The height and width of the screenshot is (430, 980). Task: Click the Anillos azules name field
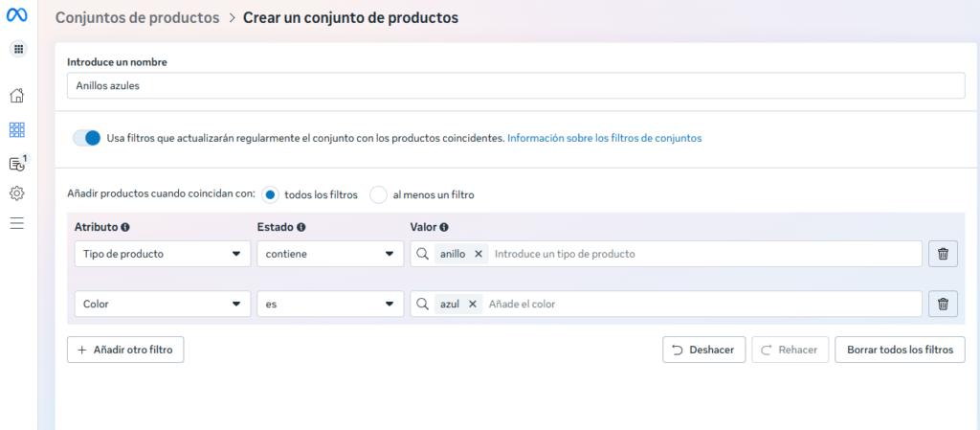coord(516,85)
